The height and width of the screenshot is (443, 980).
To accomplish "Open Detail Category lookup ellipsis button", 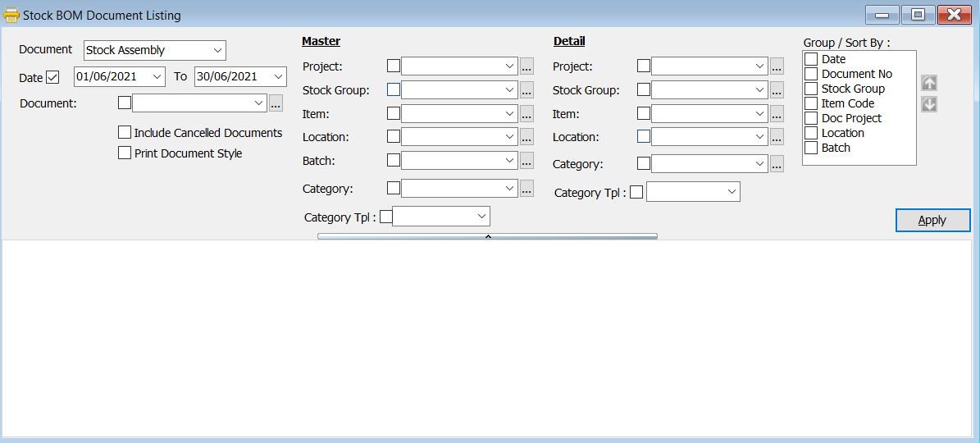I will click(x=777, y=164).
